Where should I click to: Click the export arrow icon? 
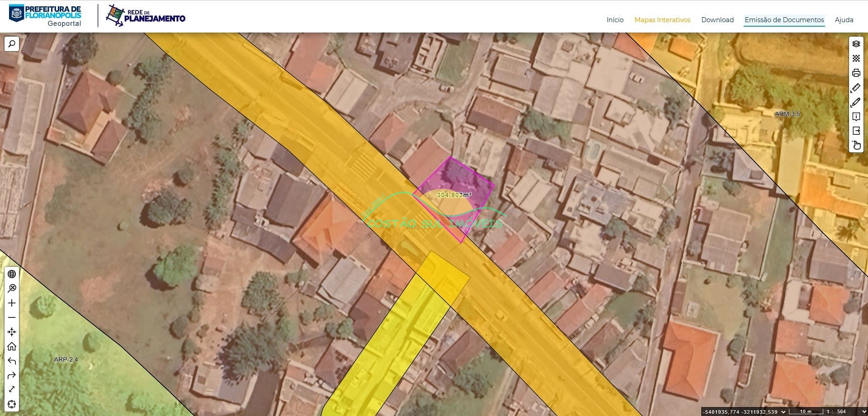pos(856,131)
